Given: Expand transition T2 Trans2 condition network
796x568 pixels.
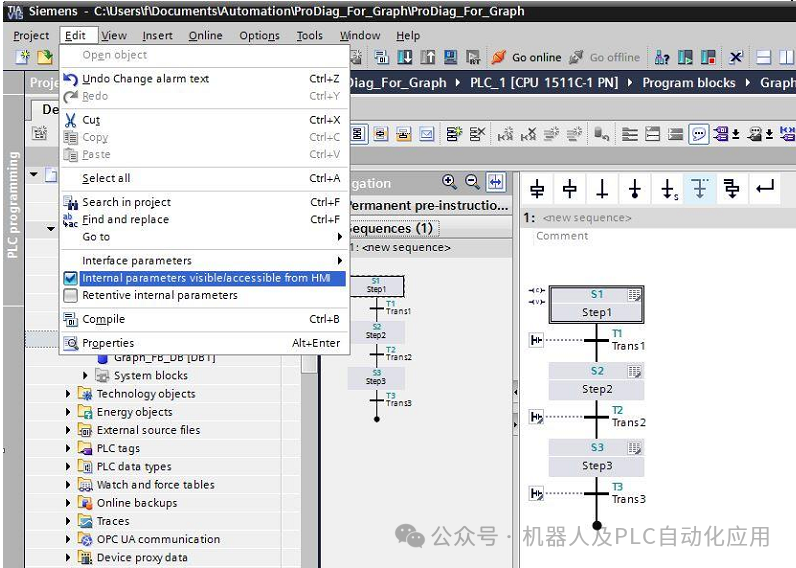Looking at the screenshot, I should tap(536, 417).
